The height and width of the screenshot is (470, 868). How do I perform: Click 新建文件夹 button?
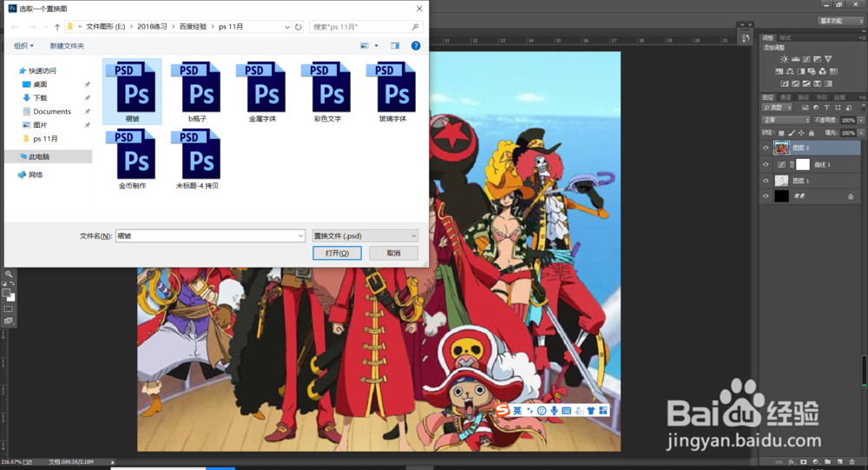tap(67, 45)
